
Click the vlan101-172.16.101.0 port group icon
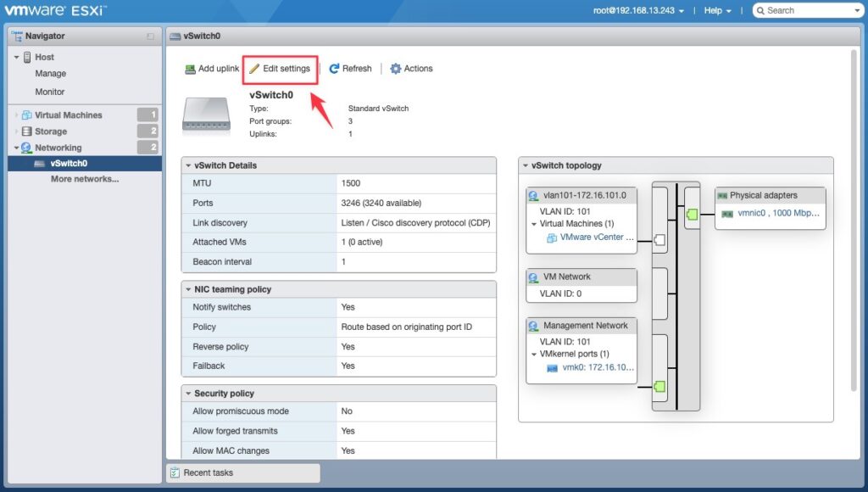(533, 196)
